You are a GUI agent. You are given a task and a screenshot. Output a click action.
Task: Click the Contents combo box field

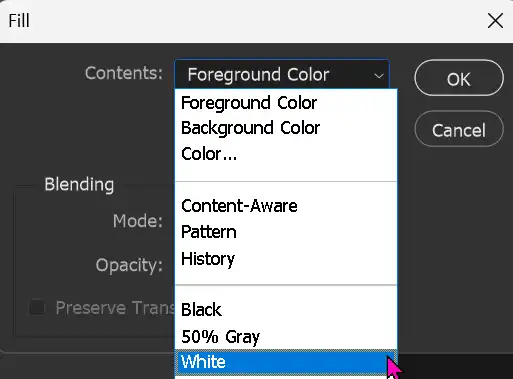[282, 74]
